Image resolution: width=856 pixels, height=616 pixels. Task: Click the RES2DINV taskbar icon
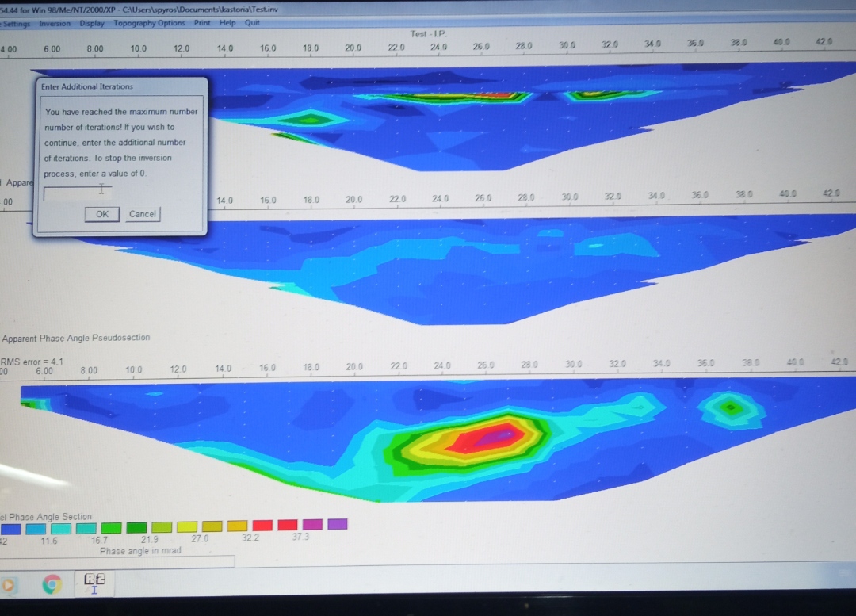[94, 583]
